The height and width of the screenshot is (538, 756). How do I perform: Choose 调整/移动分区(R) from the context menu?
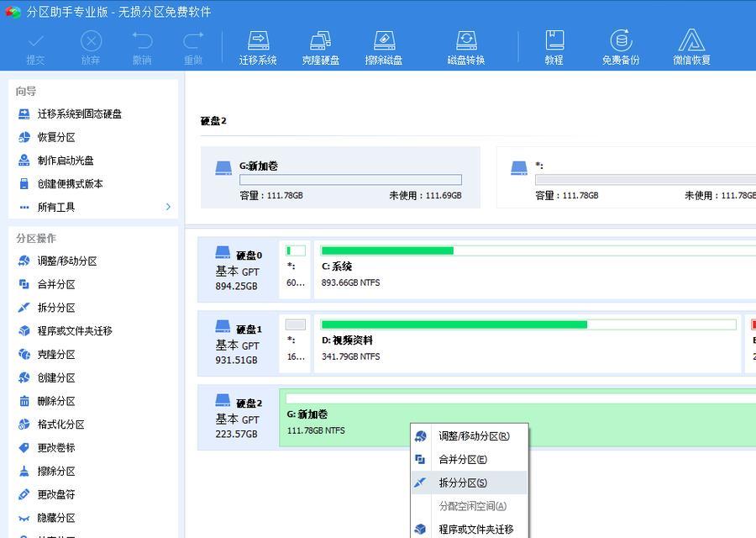(470, 436)
